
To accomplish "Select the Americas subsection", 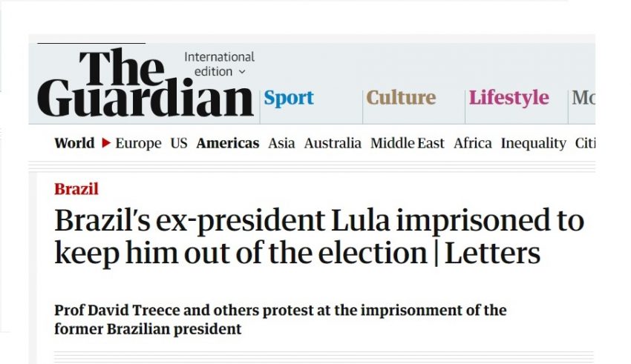I will point(228,143).
